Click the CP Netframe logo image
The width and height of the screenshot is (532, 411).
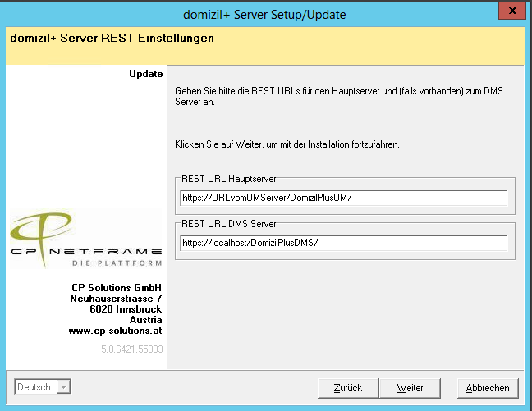pos(86,239)
